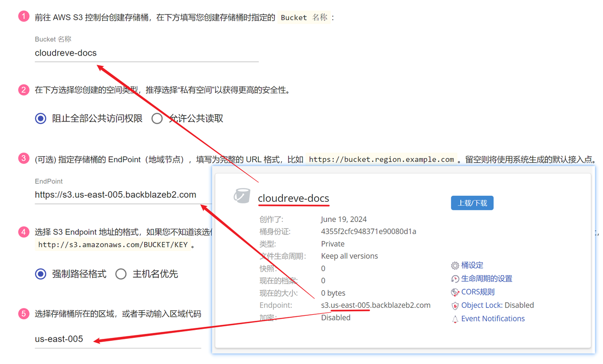Click the Endpoint value s3.us-east-005.backblazeb2.com
Viewport: 603px width, 364px height.
tap(376, 305)
